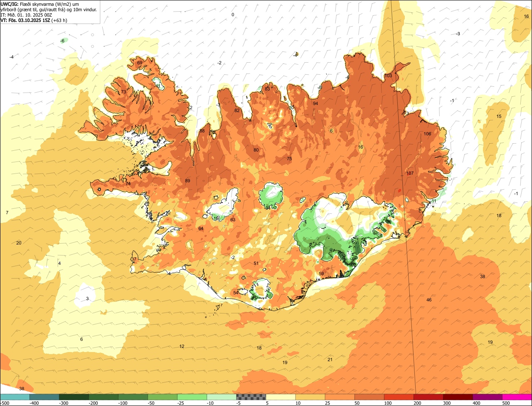The width and height of the screenshot is (532, 406).
Task: Click the map value 80 in north-central Iceland
Action: tap(256, 150)
